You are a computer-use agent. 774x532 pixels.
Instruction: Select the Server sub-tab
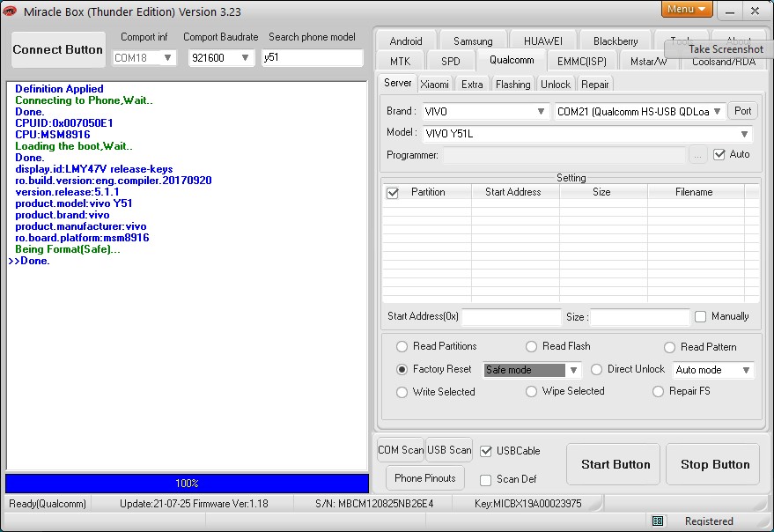[x=397, y=83]
